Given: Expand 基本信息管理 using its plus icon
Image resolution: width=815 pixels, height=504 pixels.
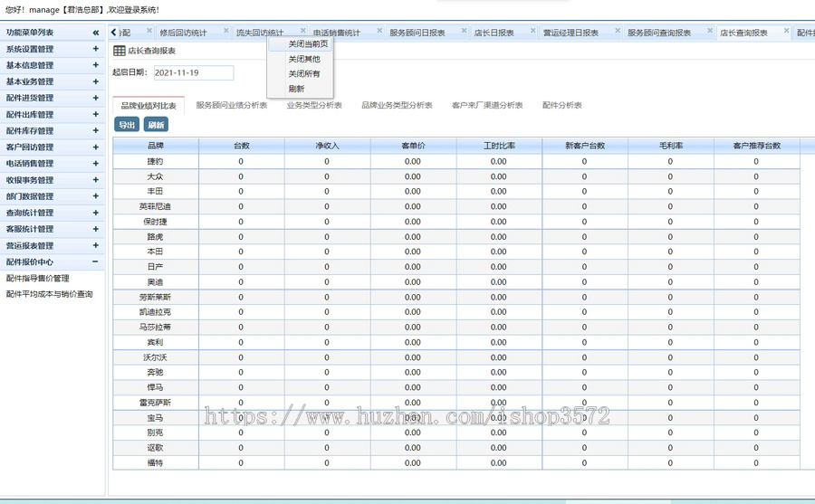Looking at the screenshot, I should pyautogui.click(x=96, y=65).
